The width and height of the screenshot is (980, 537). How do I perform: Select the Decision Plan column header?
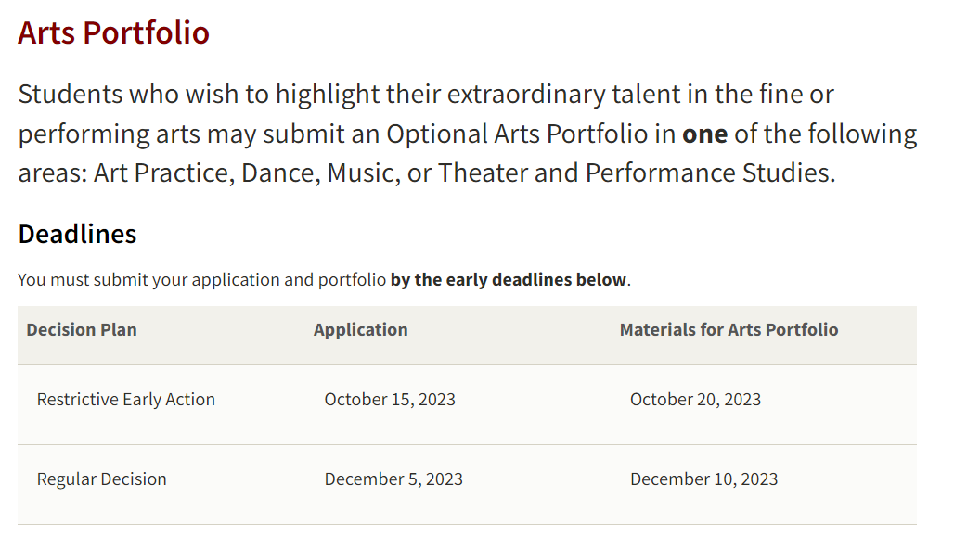point(82,329)
